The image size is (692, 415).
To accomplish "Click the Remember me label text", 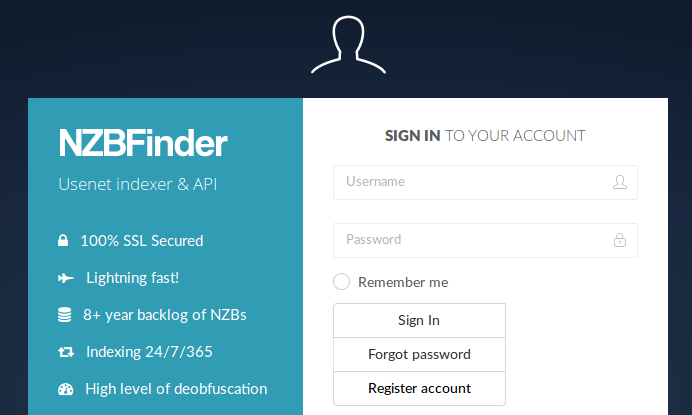I will tap(403, 282).
